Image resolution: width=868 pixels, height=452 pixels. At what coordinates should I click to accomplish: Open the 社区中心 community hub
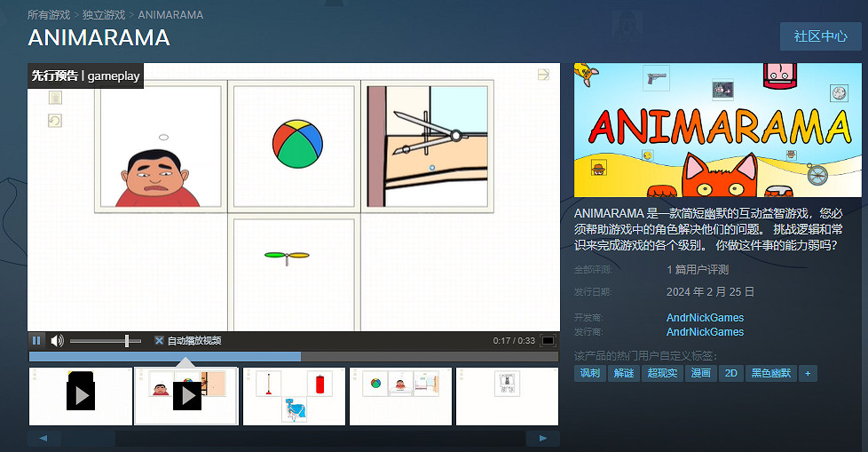tap(820, 36)
